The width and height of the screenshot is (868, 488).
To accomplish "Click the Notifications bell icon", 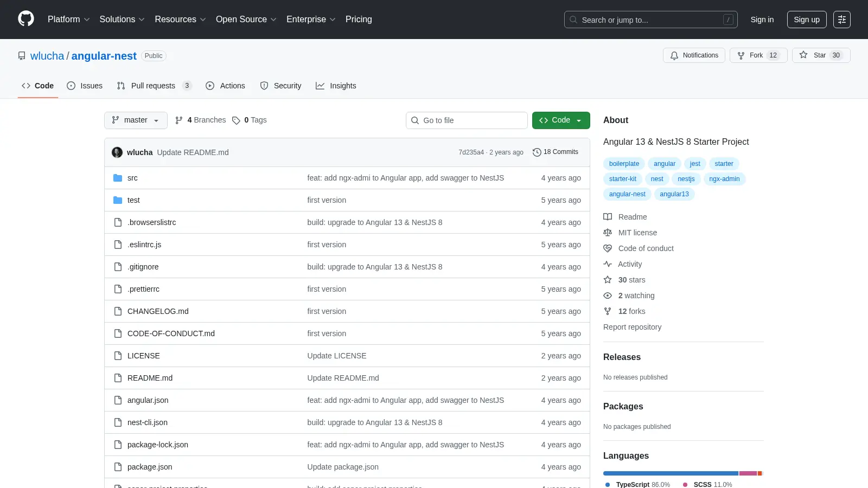I will click(x=674, y=55).
